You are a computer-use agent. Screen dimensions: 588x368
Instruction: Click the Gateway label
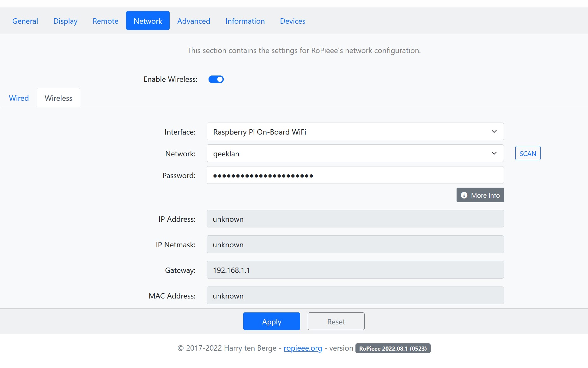pyautogui.click(x=180, y=270)
